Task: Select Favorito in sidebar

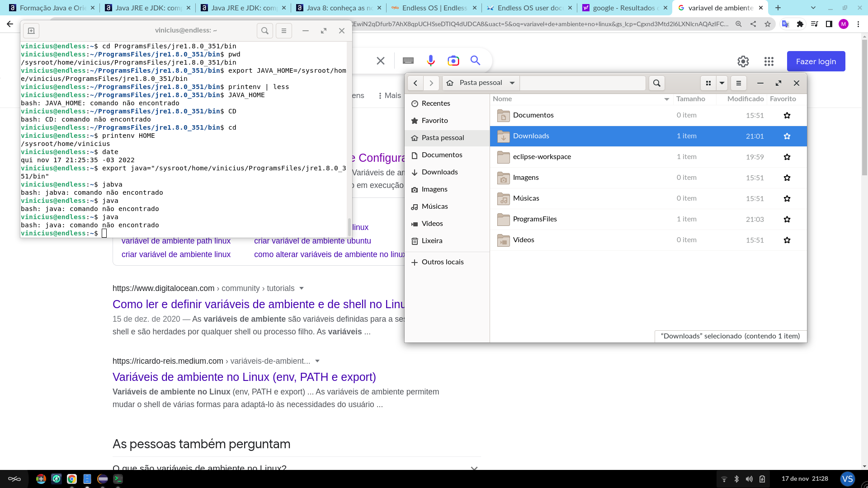Action: (447, 121)
